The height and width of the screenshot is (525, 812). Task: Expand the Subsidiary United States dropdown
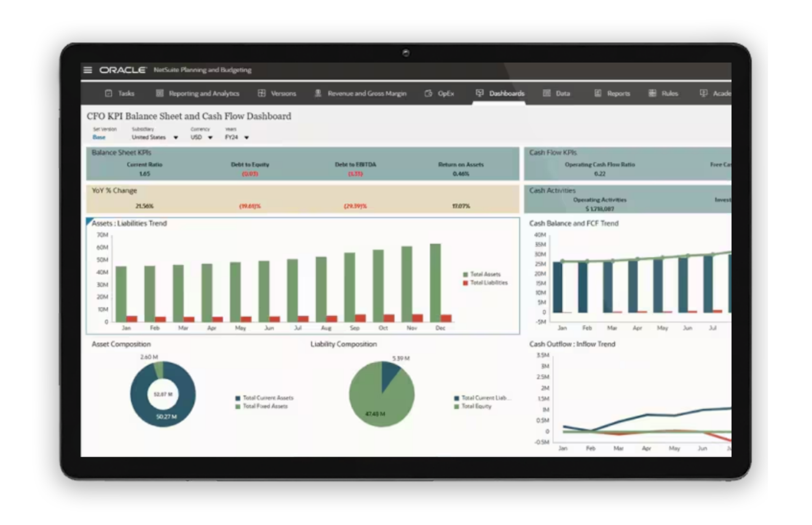point(176,137)
